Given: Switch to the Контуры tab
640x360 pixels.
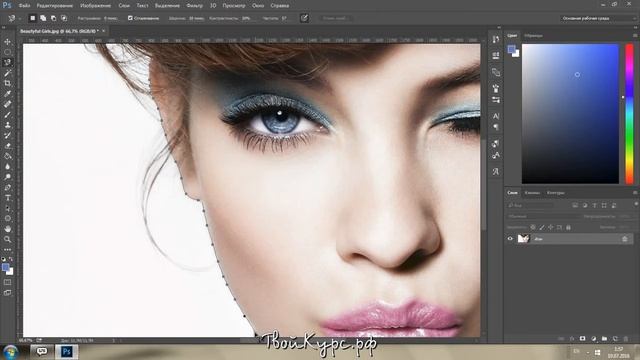Looking at the screenshot, I should point(556,193).
